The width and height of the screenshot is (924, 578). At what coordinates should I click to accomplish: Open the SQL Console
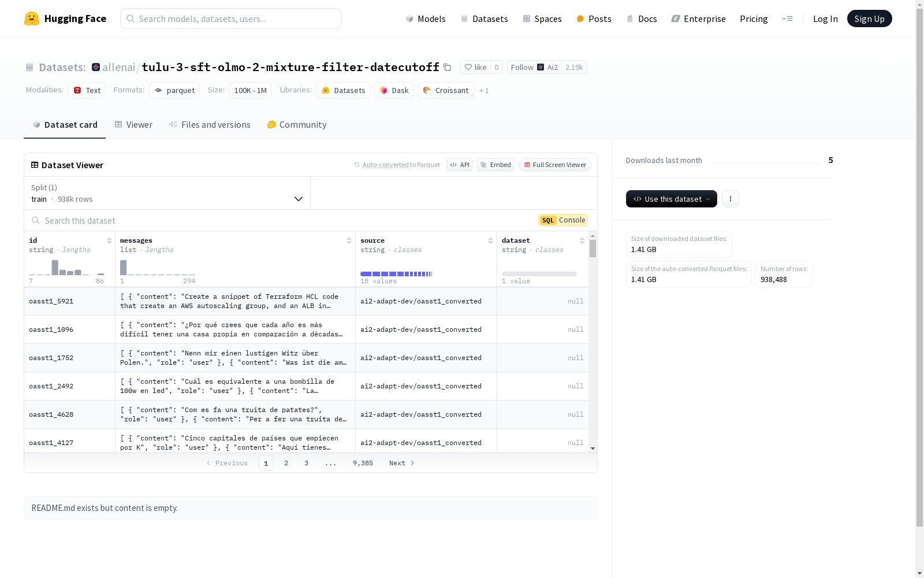pos(563,220)
